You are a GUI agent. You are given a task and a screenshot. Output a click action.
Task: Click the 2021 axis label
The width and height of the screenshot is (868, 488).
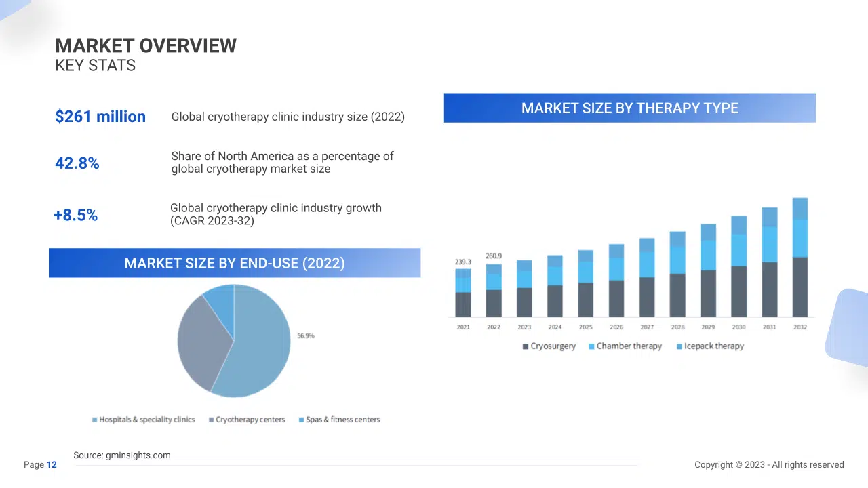pos(463,327)
